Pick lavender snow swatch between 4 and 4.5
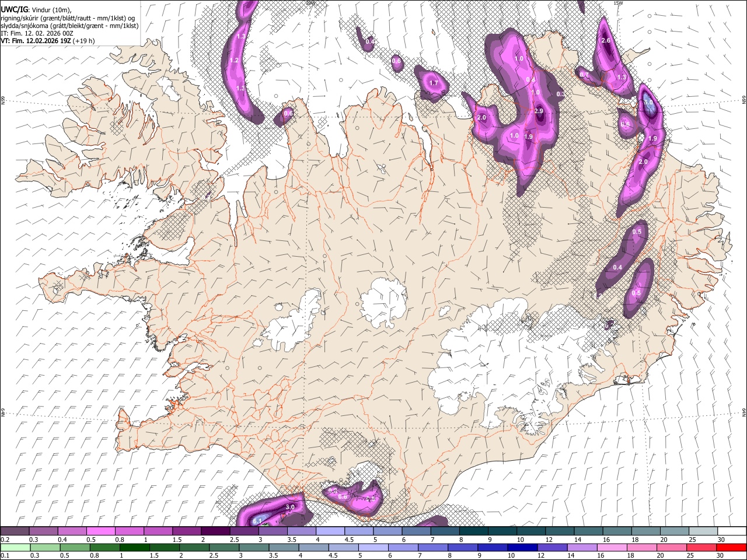The height and width of the screenshot is (560, 747). [330, 531]
